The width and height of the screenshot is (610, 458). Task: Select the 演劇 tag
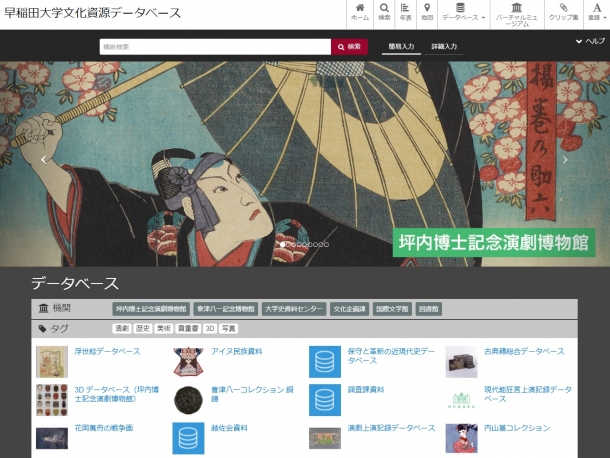coord(122,328)
